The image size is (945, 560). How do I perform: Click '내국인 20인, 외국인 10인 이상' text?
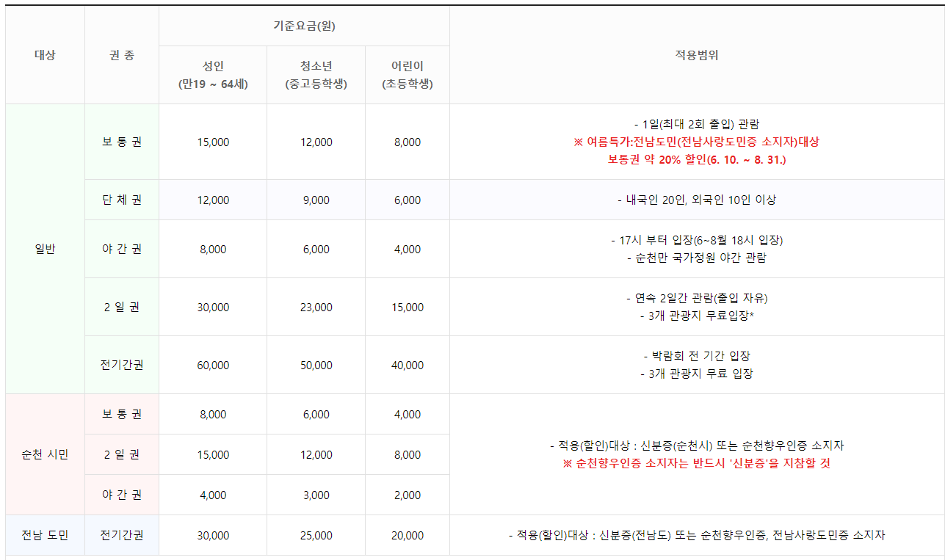pos(697,200)
